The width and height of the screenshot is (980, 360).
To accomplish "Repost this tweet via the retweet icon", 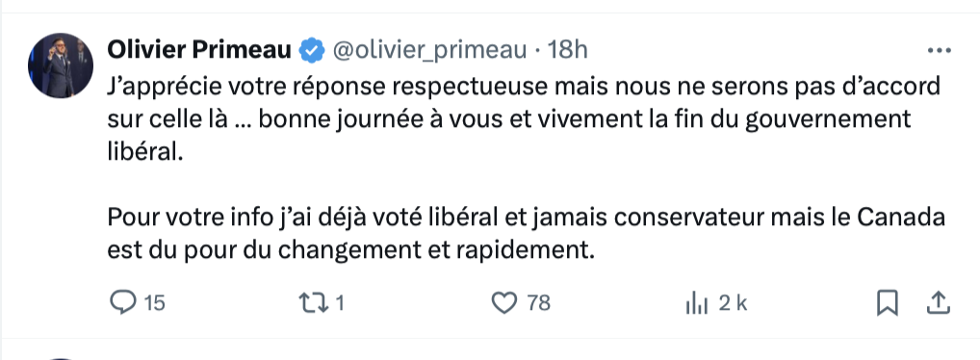I will [313, 303].
